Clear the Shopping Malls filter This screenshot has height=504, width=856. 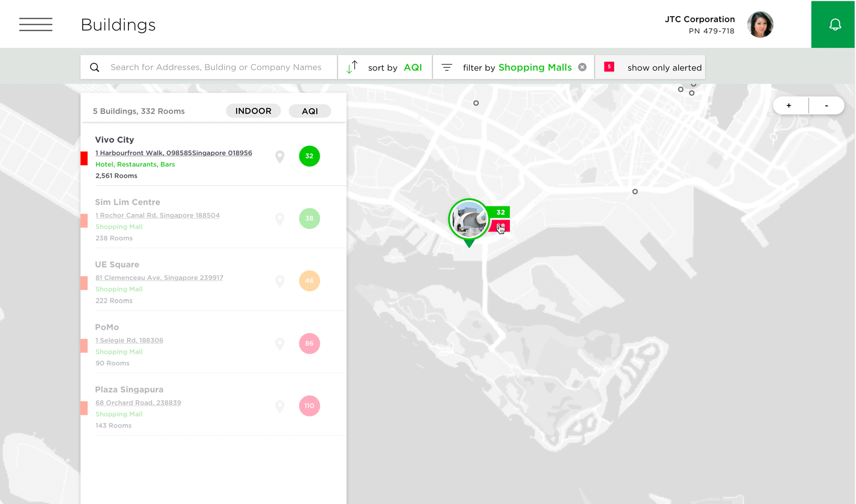click(x=582, y=67)
